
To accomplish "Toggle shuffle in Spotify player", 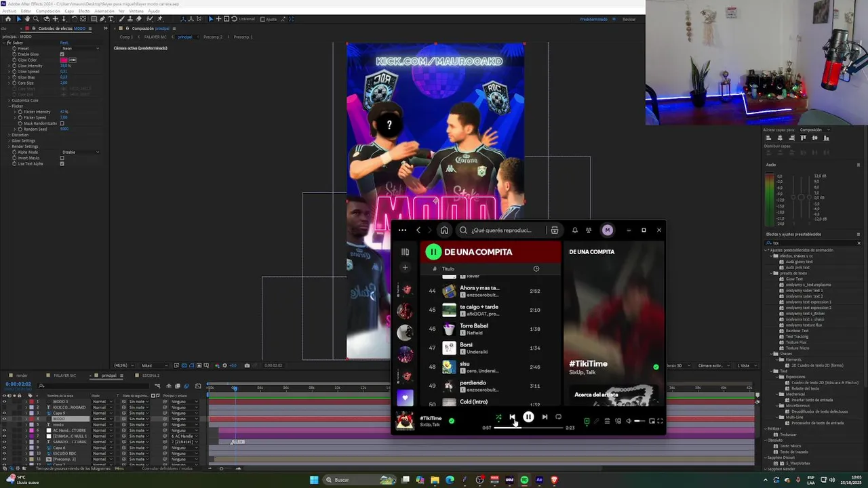I will pyautogui.click(x=498, y=417).
